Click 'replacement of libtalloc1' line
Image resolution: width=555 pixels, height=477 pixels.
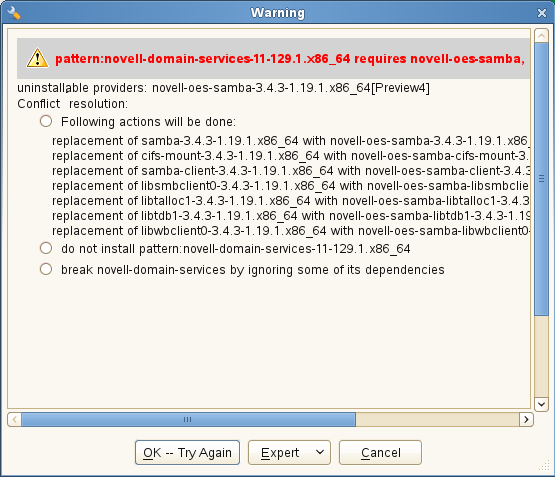[x=291, y=201]
